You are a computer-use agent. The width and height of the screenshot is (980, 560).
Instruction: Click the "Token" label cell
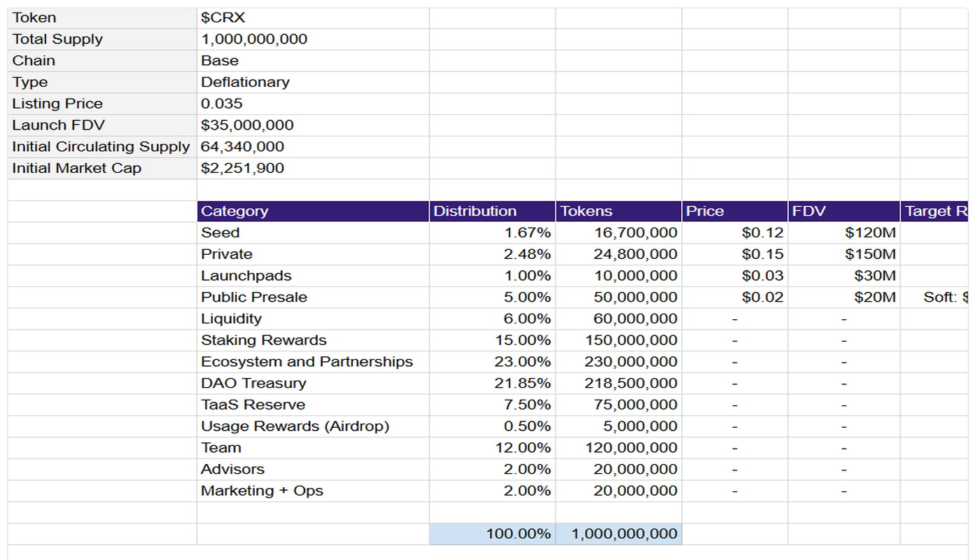(x=102, y=17)
